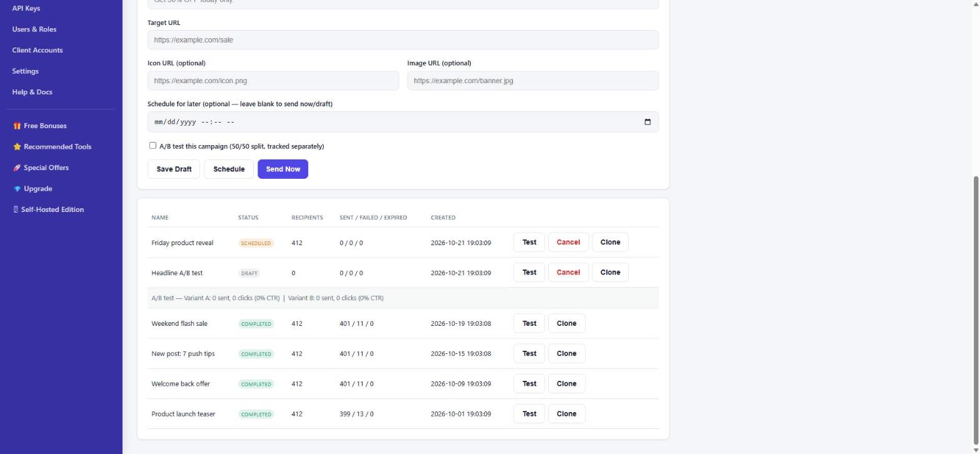
Task: Click the diamond icon beside Upgrade
Action: click(17, 189)
